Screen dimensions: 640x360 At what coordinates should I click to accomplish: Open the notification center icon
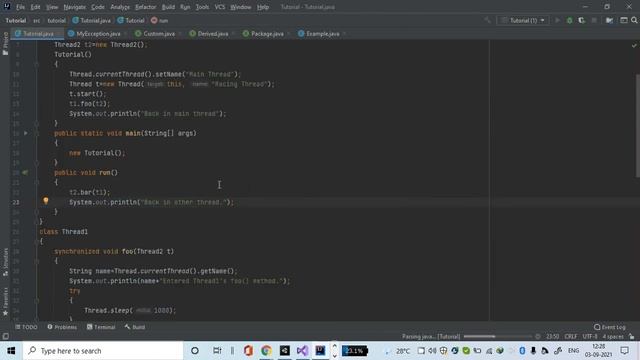(x=624, y=351)
